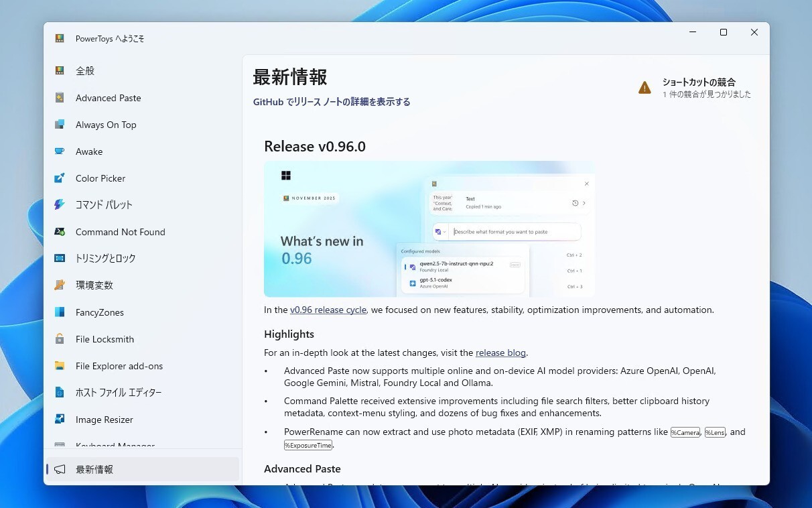Viewport: 812px width, 508px height.
Task: Click the %ExposureTime pattern code tag
Action: click(x=308, y=445)
